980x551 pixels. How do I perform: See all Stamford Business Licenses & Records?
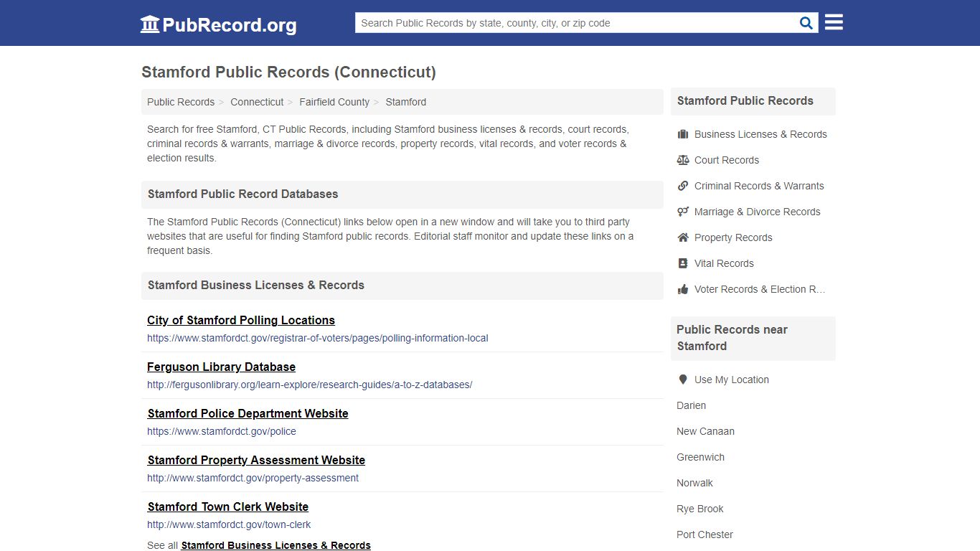click(x=276, y=545)
